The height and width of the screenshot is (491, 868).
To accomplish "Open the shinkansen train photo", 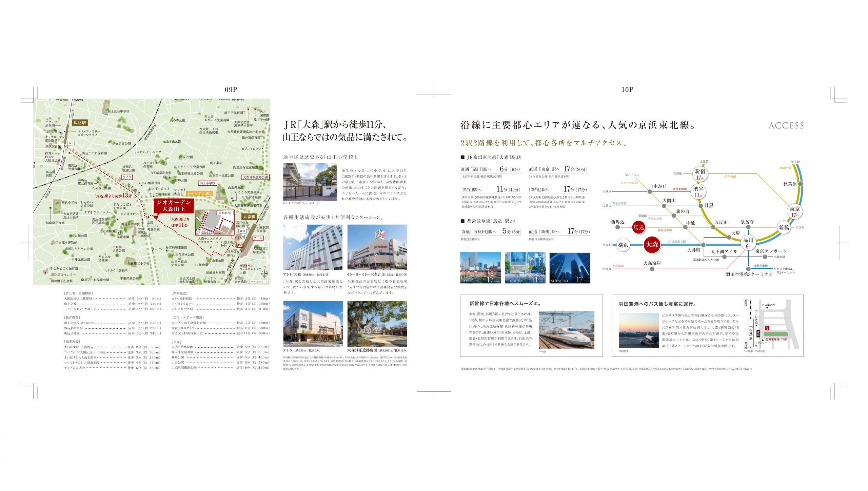I will point(567,330).
